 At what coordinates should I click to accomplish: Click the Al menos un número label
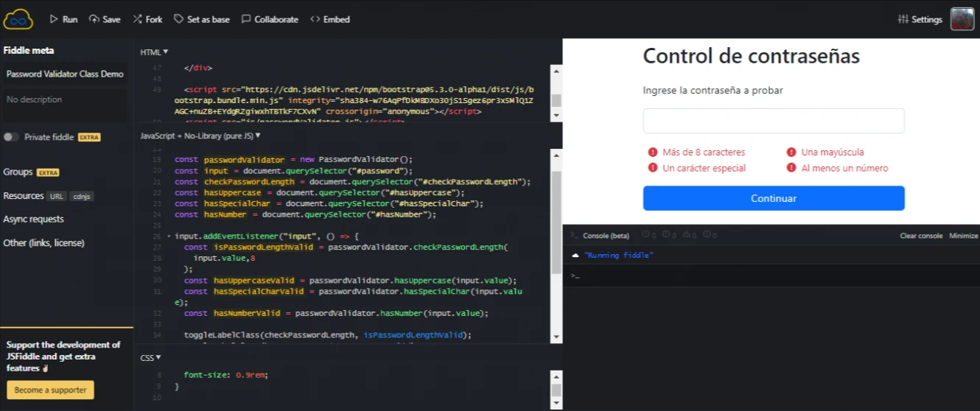point(844,168)
